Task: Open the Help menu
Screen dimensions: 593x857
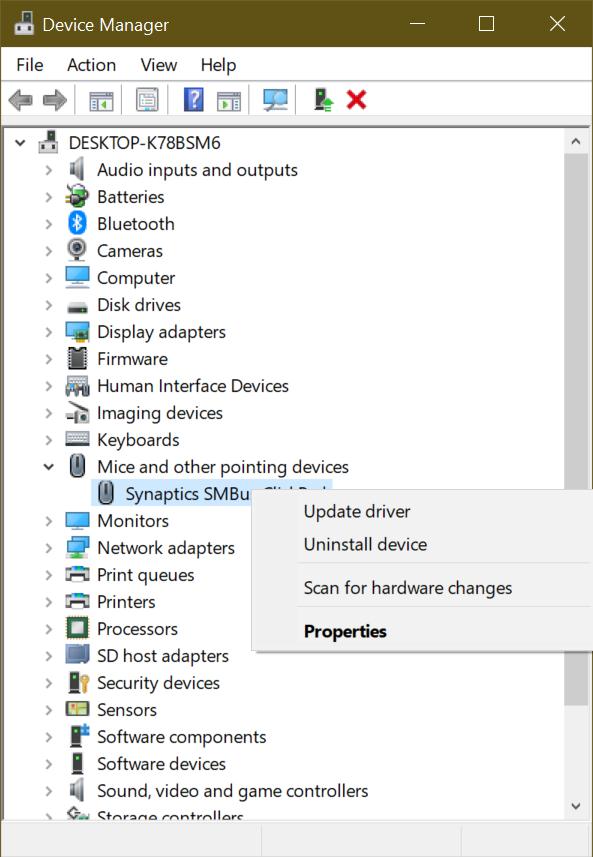Action: [x=218, y=65]
